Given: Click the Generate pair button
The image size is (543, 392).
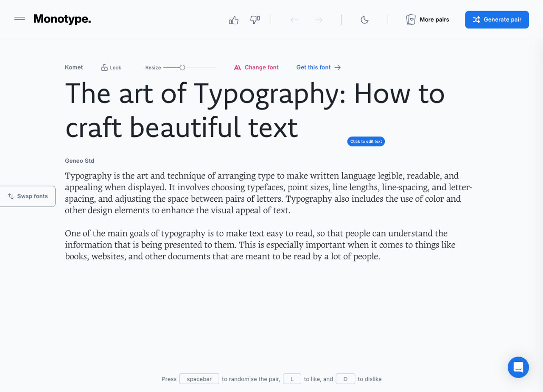Looking at the screenshot, I should pos(497,19).
